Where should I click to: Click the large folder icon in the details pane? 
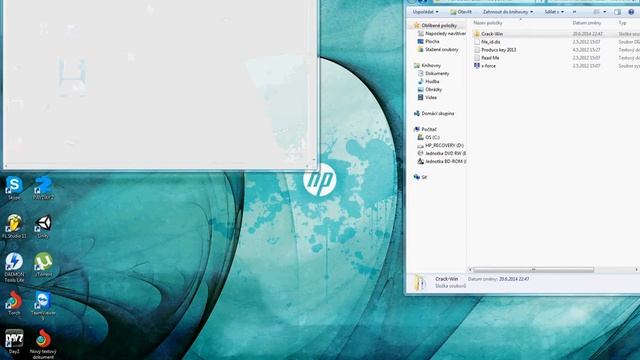[420, 282]
